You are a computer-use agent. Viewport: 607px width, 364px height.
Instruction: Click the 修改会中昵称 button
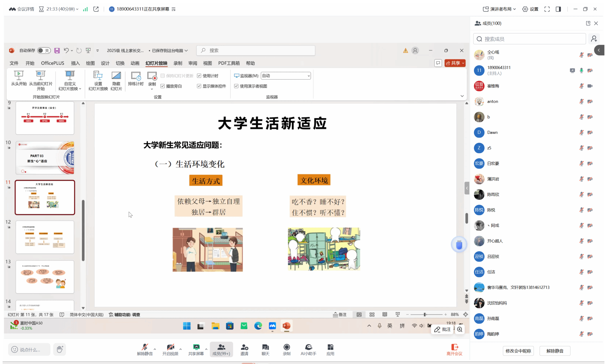[x=518, y=351]
